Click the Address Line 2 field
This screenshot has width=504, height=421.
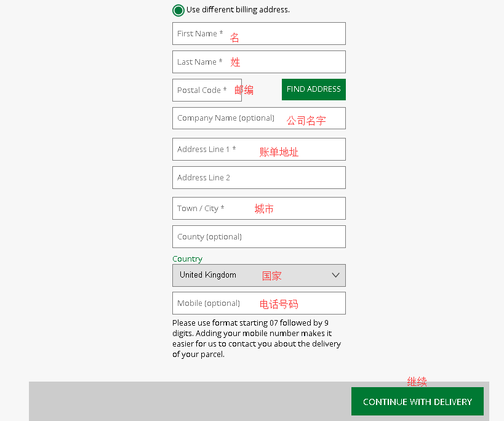[x=258, y=178]
